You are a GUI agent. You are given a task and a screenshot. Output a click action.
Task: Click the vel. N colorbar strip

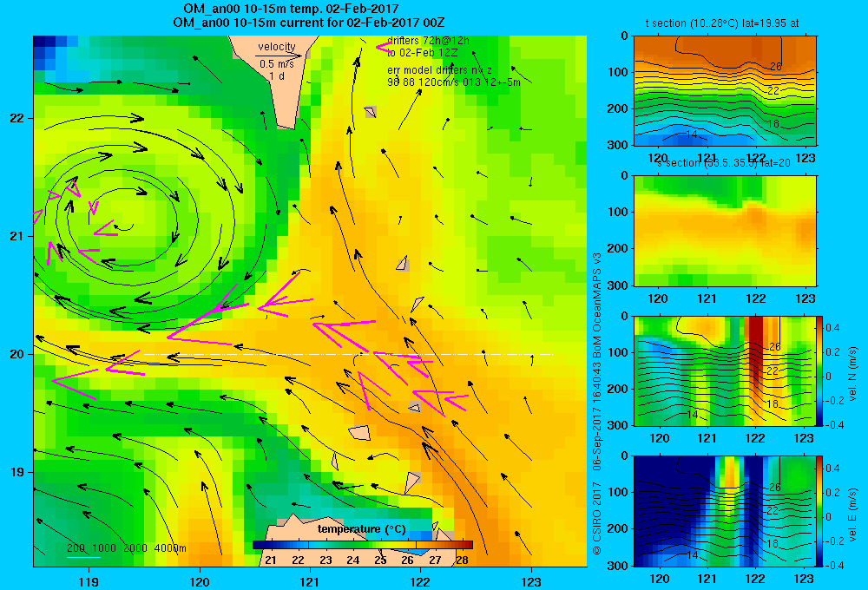820,370
